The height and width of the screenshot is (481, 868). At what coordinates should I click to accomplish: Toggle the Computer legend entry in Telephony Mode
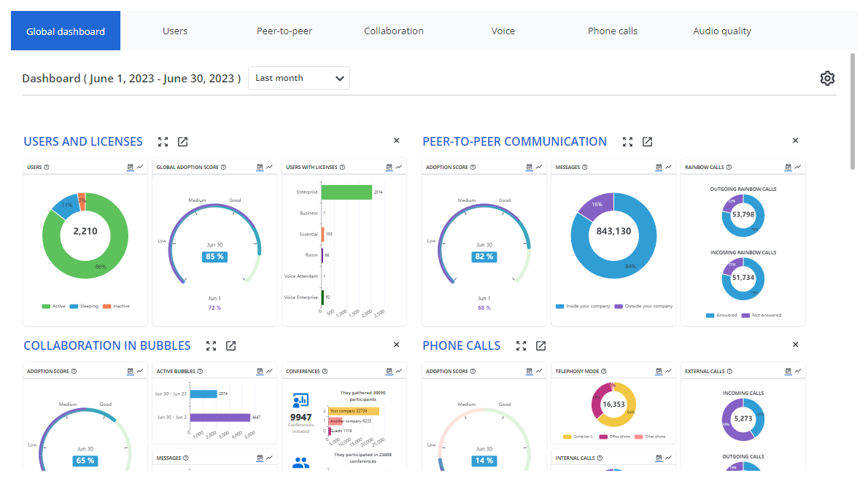(579, 437)
